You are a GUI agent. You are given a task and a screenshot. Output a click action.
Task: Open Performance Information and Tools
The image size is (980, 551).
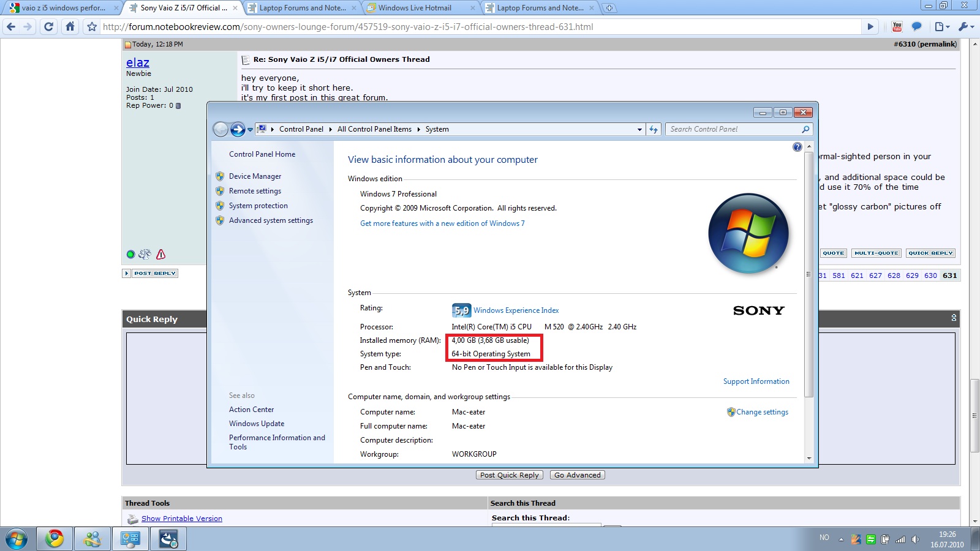click(277, 442)
